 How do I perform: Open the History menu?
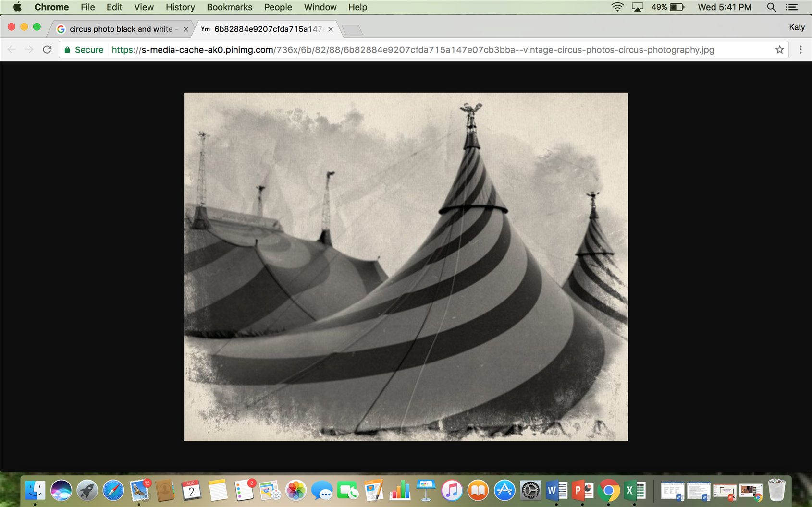click(180, 7)
